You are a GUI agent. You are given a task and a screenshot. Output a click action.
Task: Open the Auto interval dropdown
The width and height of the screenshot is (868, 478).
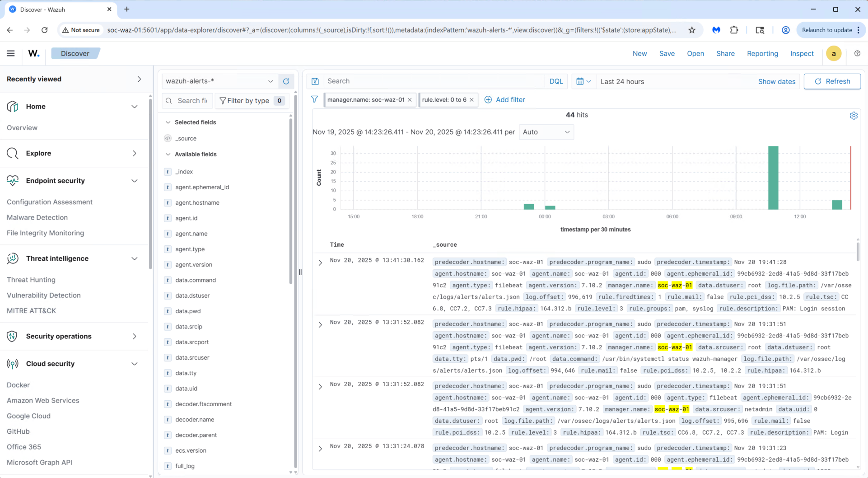[546, 132]
